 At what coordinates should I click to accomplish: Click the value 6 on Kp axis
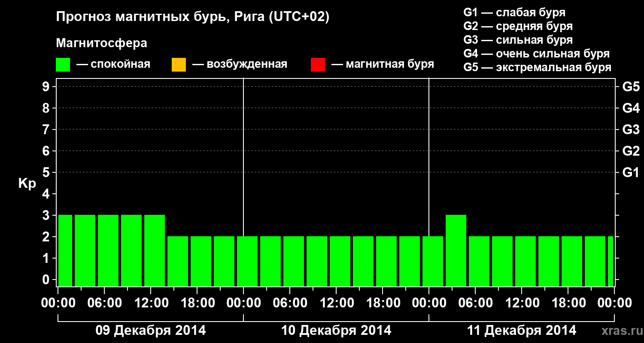(x=47, y=151)
